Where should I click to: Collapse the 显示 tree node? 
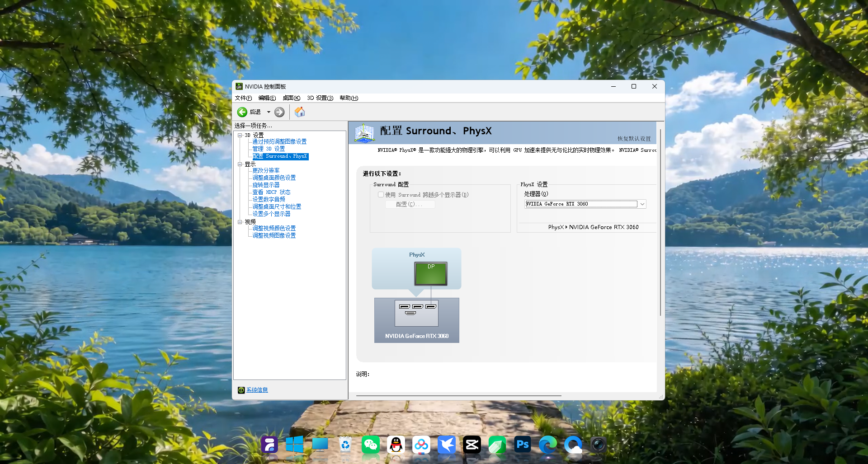pos(240,164)
